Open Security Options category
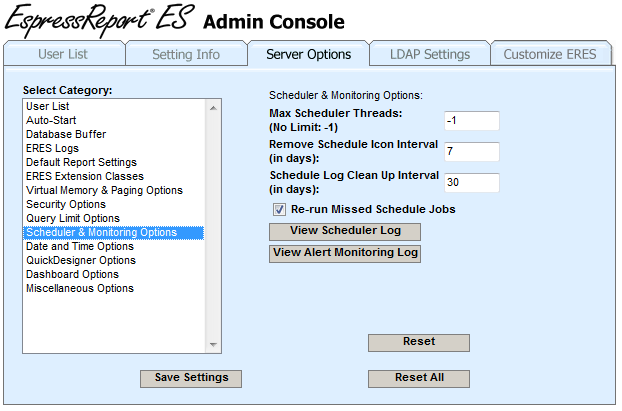Viewport: 622px width, 411px height. [114, 204]
